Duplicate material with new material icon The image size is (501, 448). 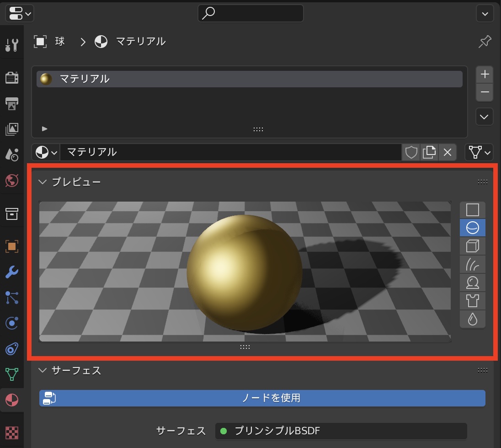tap(429, 152)
